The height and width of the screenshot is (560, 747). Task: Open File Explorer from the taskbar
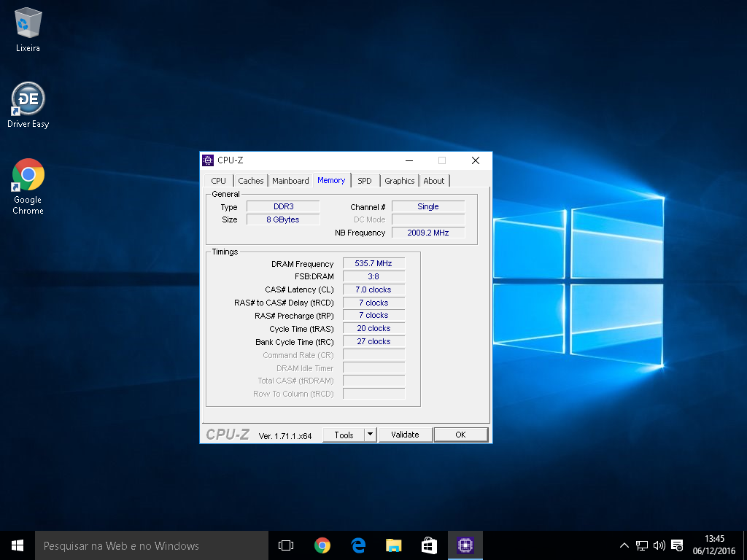click(x=393, y=545)
